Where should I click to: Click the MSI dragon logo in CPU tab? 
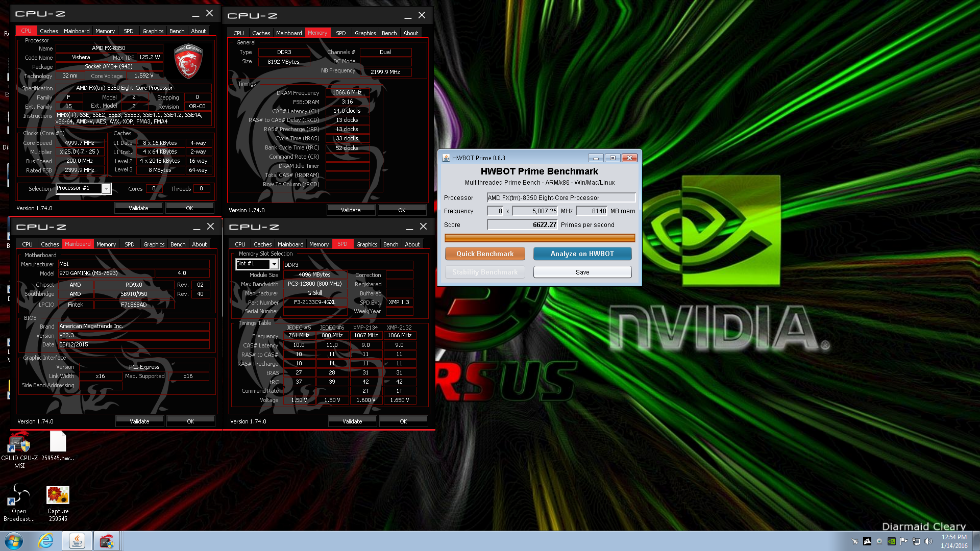(x=188, y=61)
